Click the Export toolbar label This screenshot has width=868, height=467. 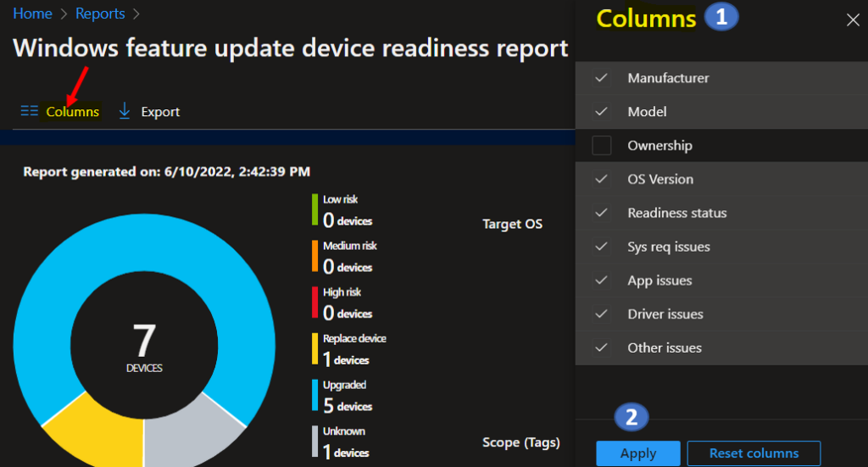pyautogui.click(x=160, y=112)
